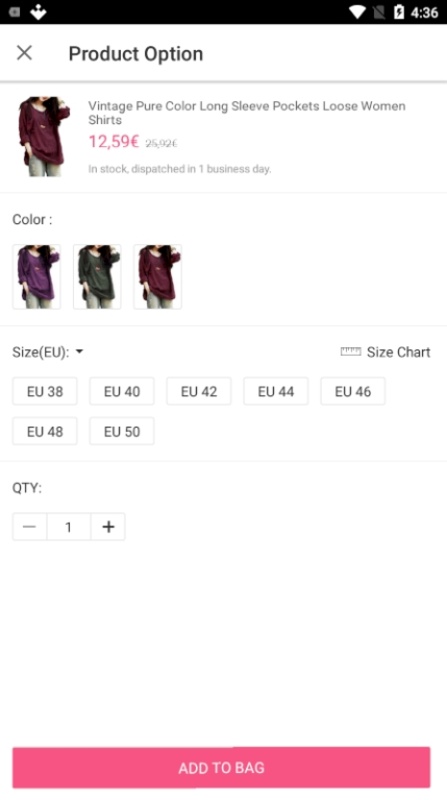Select the burgundy shirt color

pyautogui.click(x=157, y=277)
